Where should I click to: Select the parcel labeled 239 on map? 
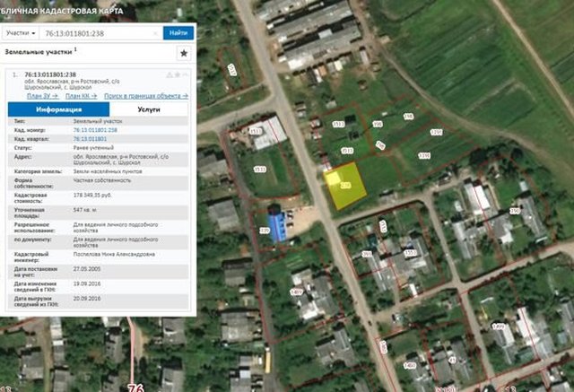tap(265, 231)
